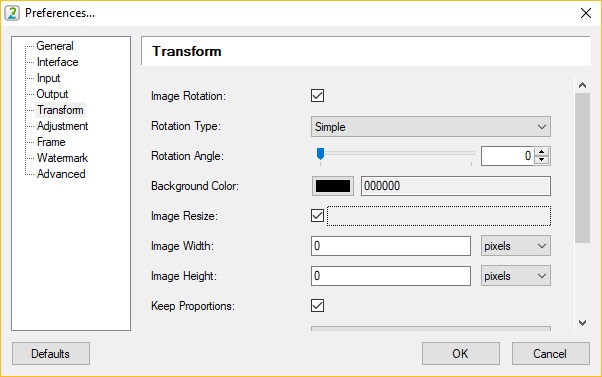Open the Frame preferences page

51,142
